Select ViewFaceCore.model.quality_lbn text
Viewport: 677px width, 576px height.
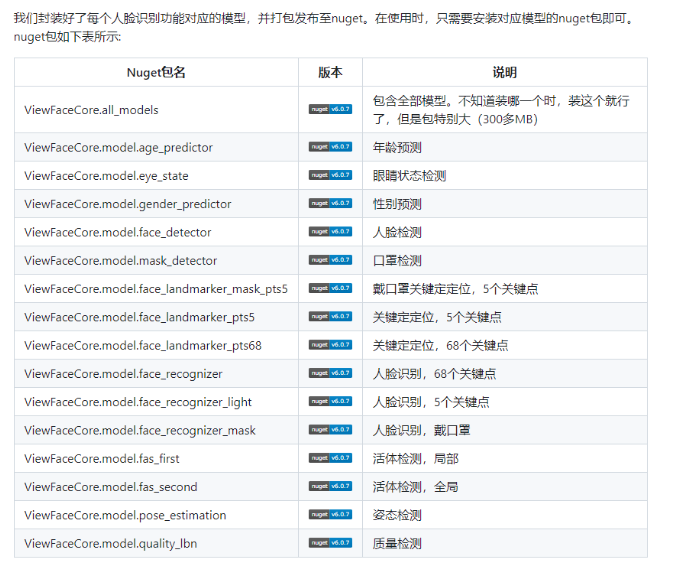click(111, 543)
